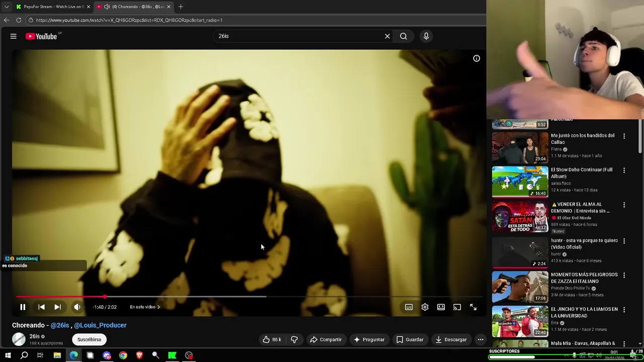Close the Choreando YouTube tab

(x=169, y=7)
